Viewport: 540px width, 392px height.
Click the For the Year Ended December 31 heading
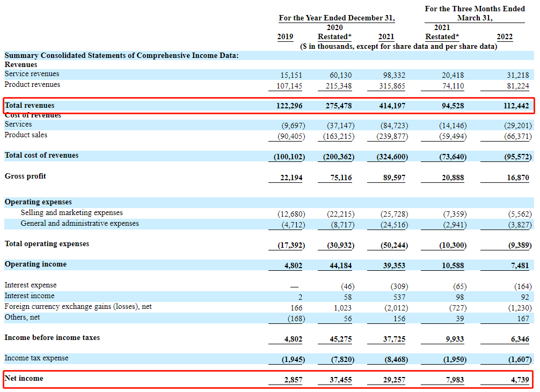(337, 18)
